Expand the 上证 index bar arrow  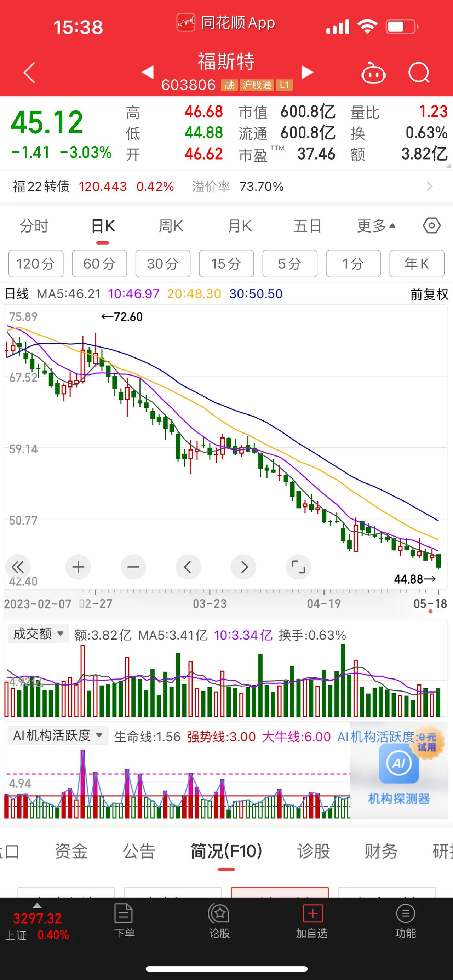[37, 906]
